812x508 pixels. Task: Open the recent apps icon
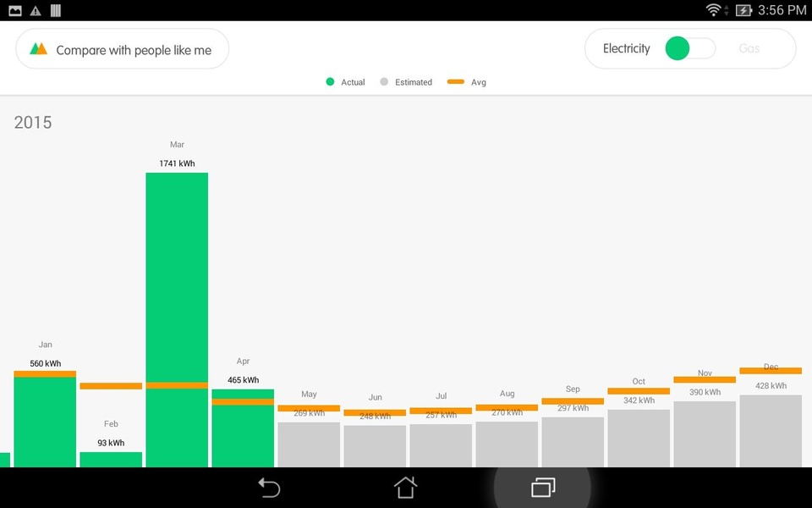point(543,488)
